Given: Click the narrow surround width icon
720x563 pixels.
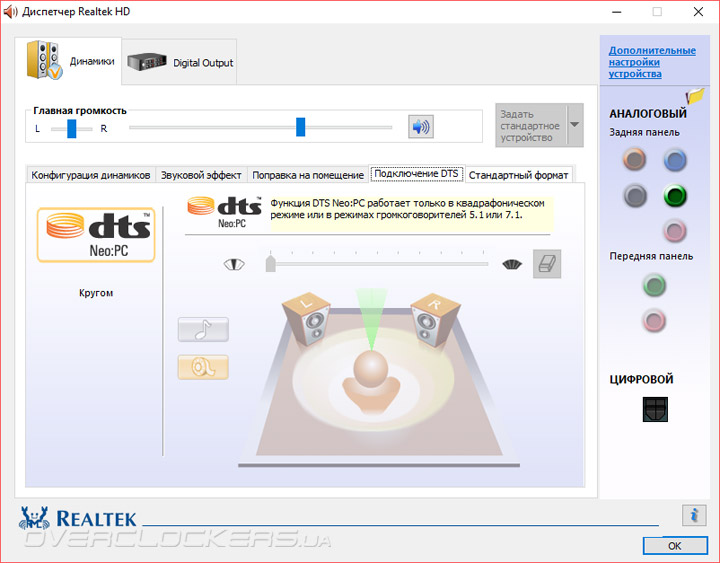Looking at the screenshot, I should tap(234, 265).
